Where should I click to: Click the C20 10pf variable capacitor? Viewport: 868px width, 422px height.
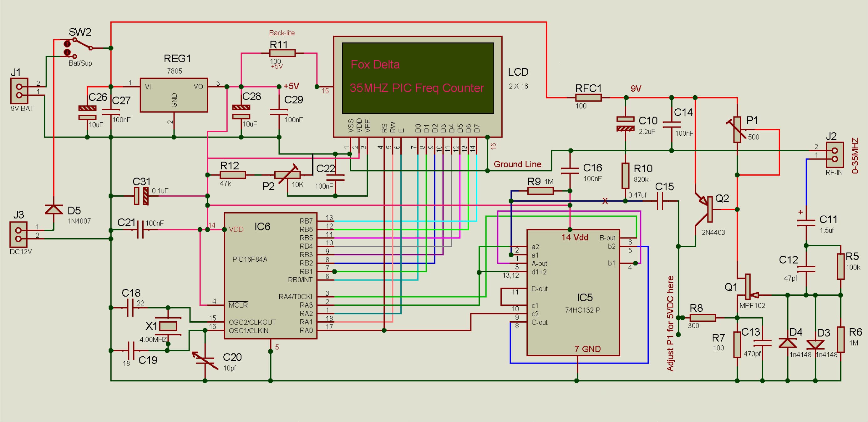click(x=205, y=360)
